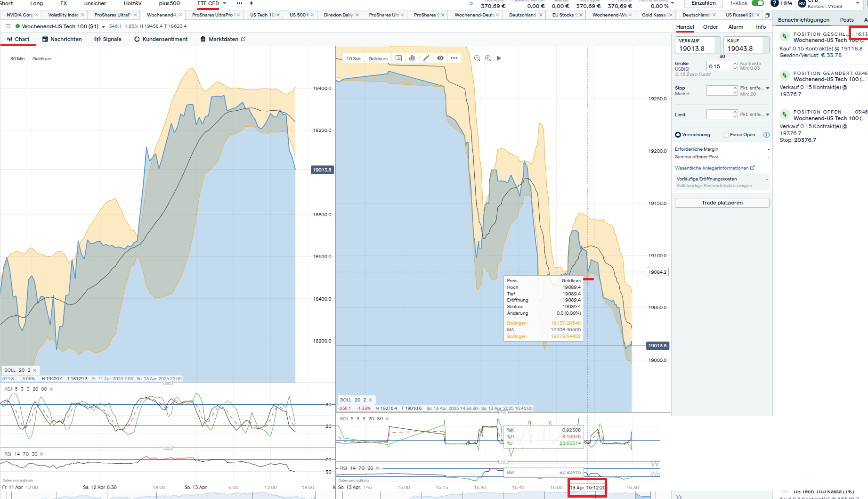
Task: Change the Geldkurs price type on the 10 Sek chart
Action: (378, 59)
